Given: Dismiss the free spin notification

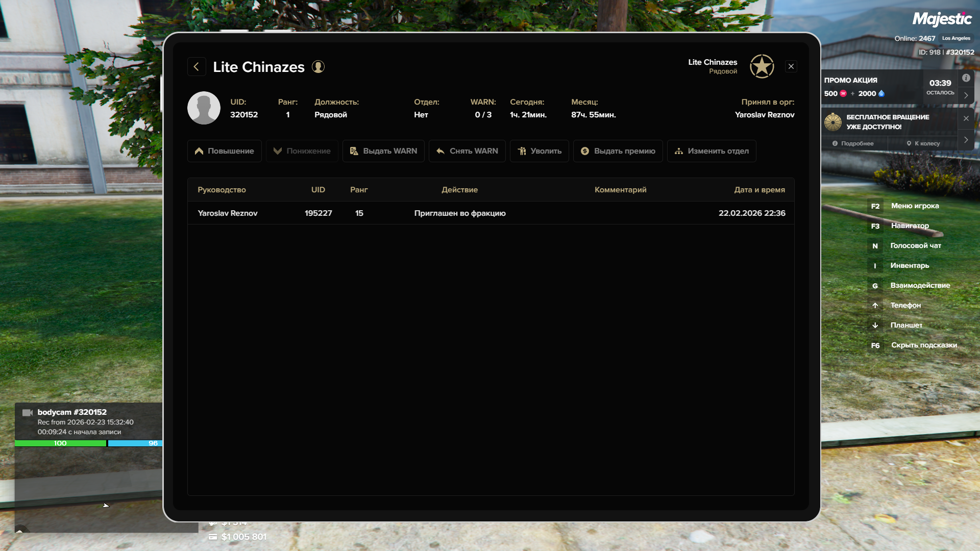Looking at the screenshot, I should point(966,118).
